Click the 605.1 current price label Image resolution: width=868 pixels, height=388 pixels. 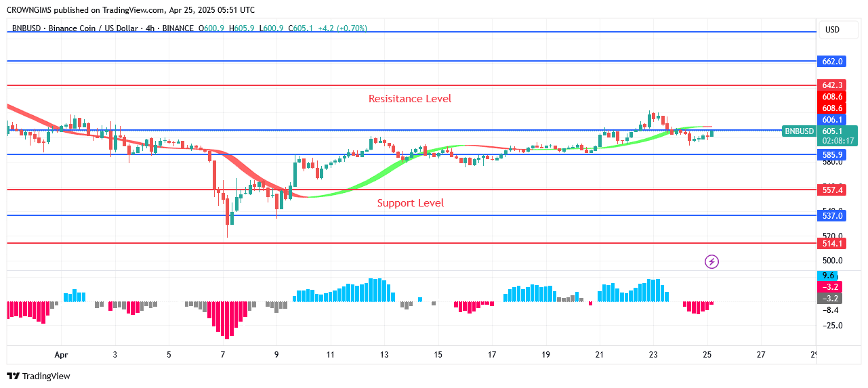832,131
